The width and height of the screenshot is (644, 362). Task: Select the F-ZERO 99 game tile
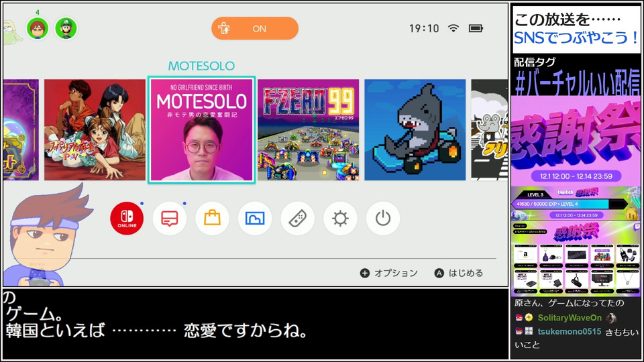coord(309,129)
